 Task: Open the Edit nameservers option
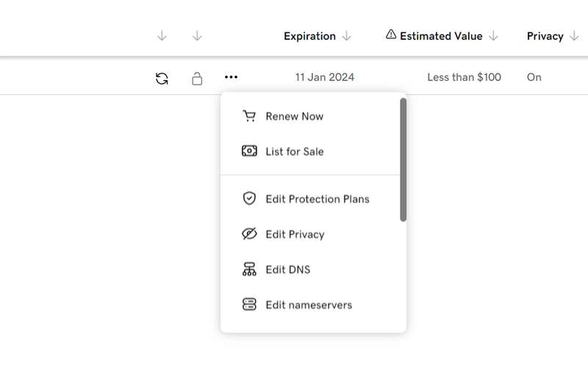(309, 304)
